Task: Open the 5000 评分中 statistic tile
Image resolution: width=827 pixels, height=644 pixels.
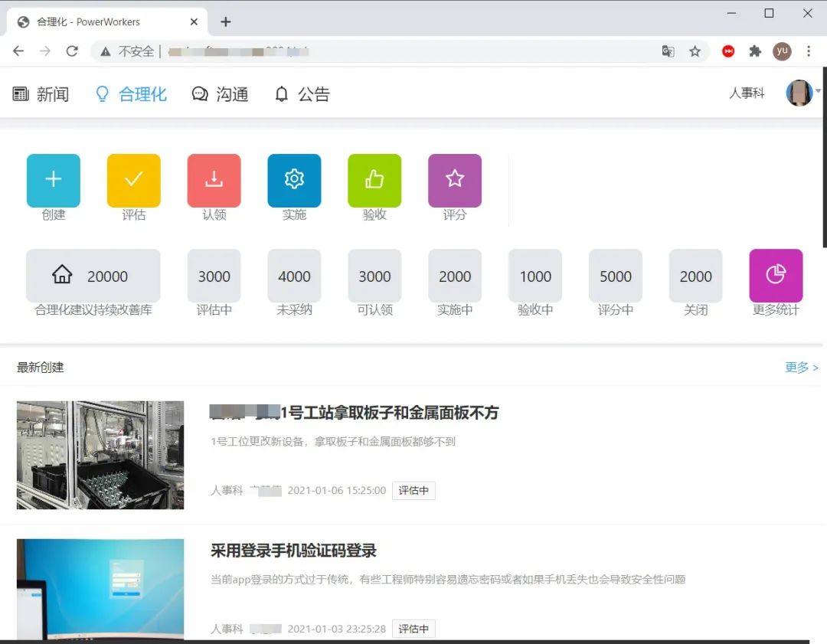Action: [x=616, y=276]
